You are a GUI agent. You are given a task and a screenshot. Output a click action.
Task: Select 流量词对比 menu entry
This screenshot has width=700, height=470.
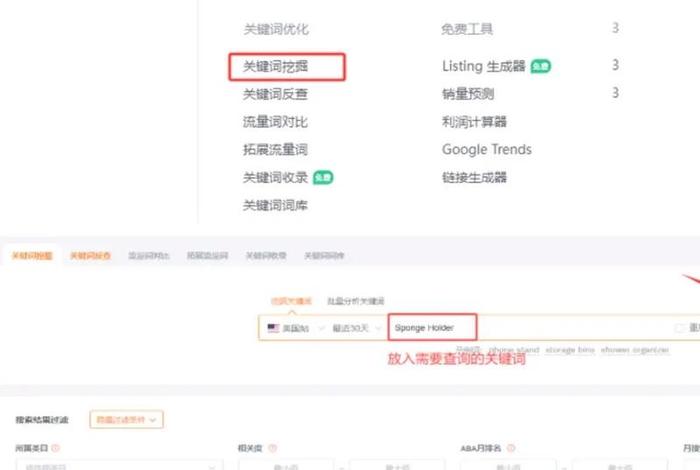(275, 122)
